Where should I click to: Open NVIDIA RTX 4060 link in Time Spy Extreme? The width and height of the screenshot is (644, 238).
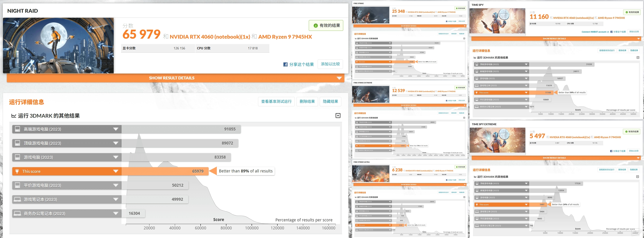[570, 137]
